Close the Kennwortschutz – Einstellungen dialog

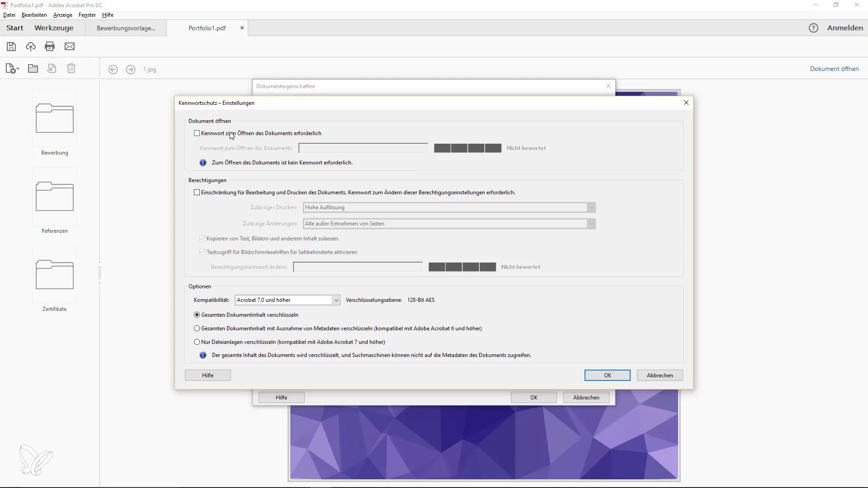(686, 103)
